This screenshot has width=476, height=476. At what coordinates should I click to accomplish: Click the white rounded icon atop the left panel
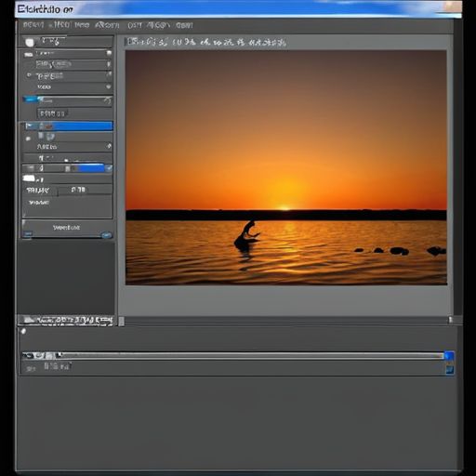point(30,43)
